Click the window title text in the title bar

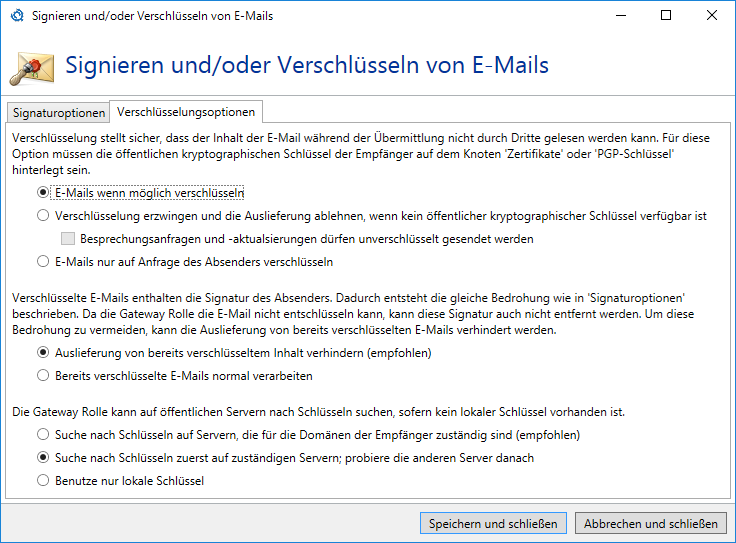[152, 16]
